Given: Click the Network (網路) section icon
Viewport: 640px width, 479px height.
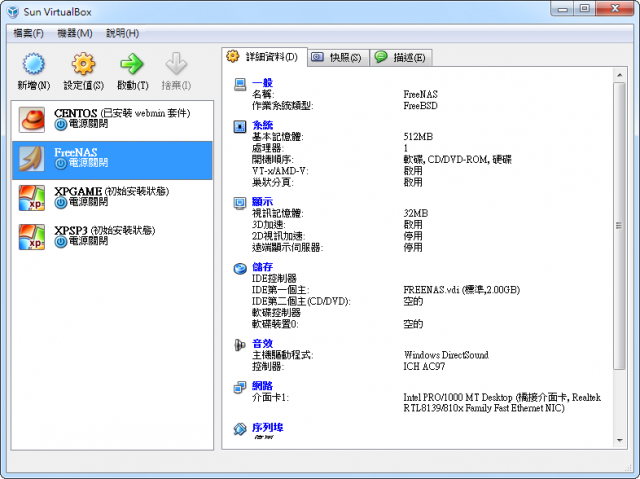Looking at the screenshot, I should [240, 387].
